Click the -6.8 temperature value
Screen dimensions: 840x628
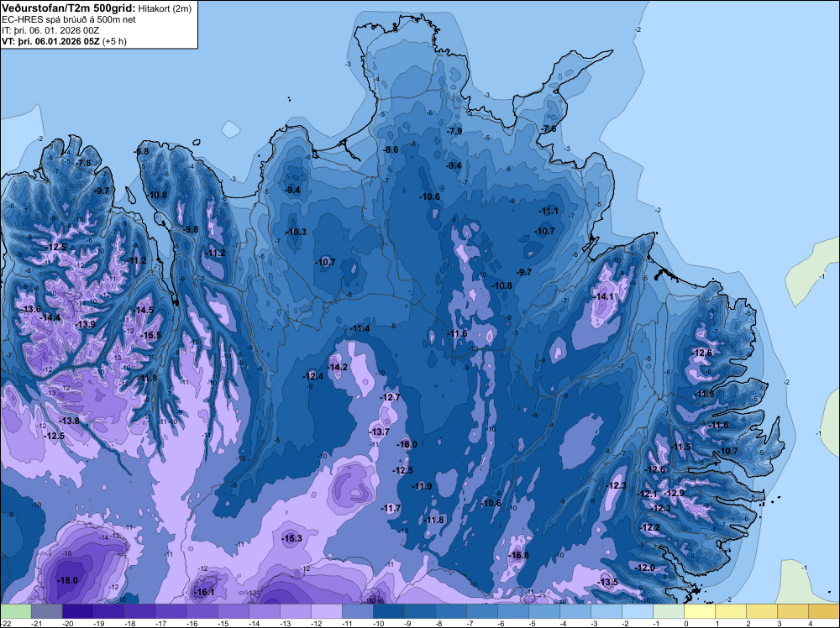pos(141,151)
